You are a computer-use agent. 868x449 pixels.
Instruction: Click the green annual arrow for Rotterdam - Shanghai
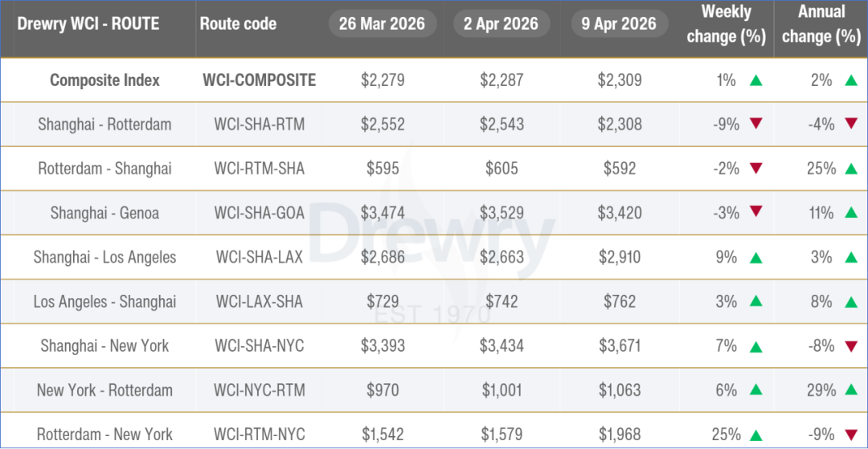pos(851,169)
